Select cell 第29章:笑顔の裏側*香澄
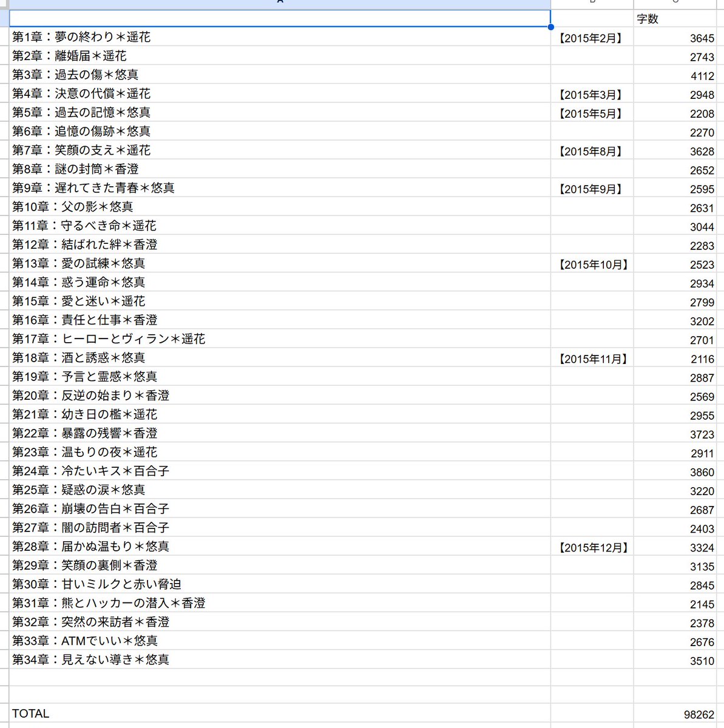 280,565
